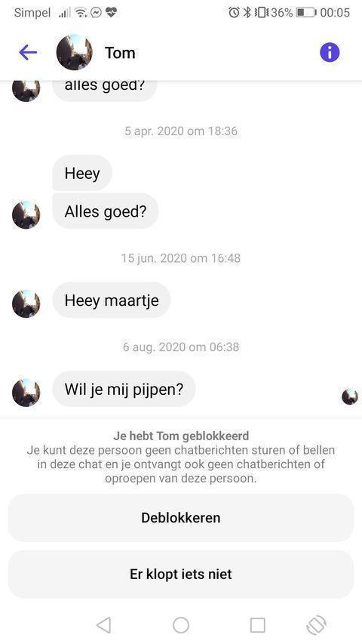Open the recent apps square button
The height and width of the screenshot is (644, 362).
tap(258, 625)
